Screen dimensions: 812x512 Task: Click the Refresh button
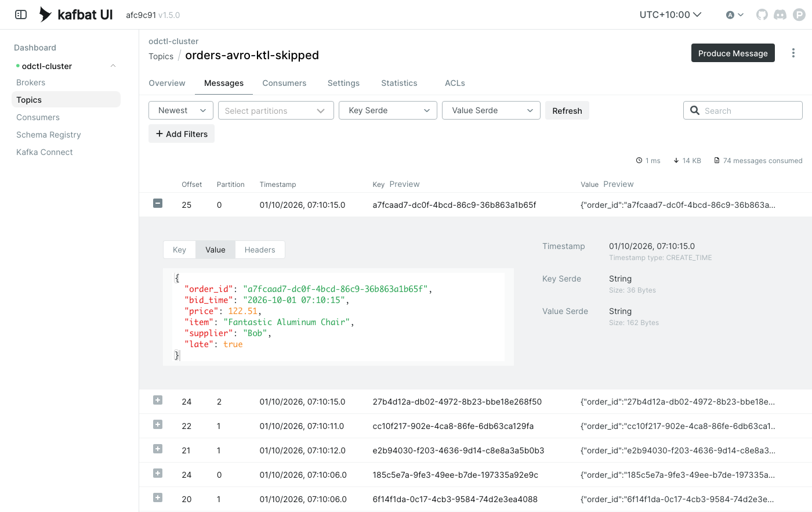point(567,110)
